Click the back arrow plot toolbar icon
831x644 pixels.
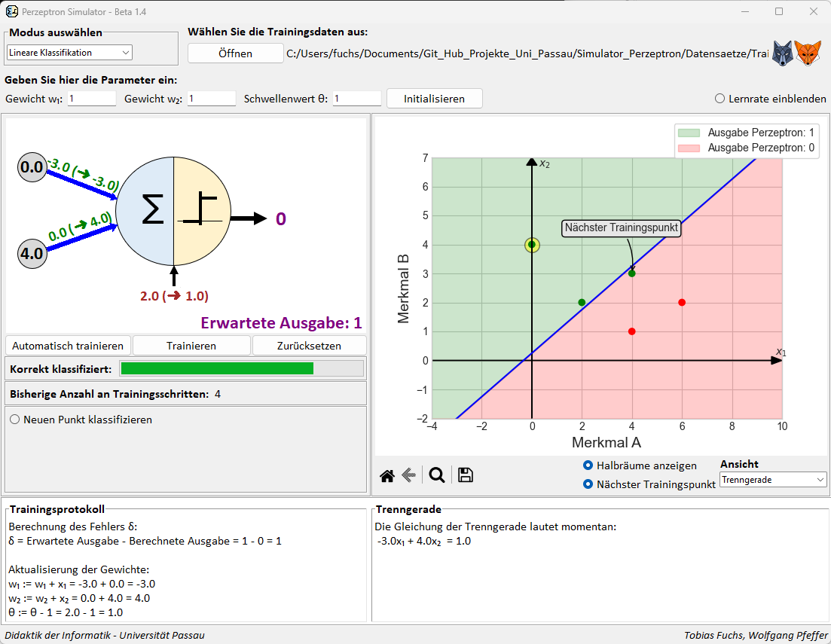click(408, 475)
